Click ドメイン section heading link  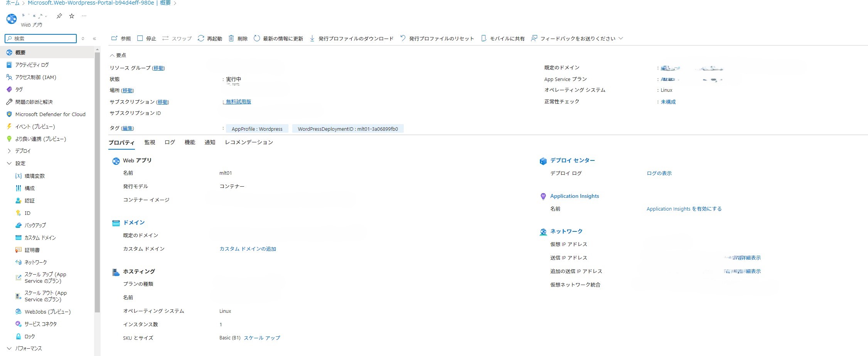(x=134, y=223)
